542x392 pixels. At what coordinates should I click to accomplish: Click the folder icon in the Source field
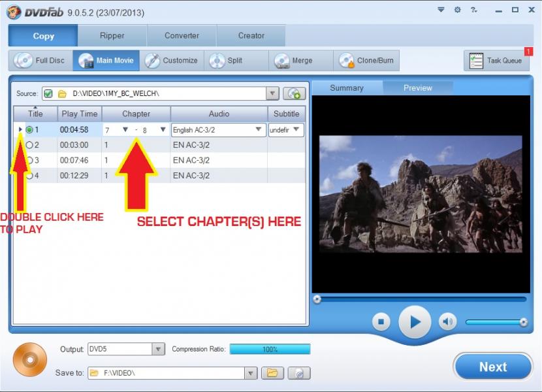[62, 94]
